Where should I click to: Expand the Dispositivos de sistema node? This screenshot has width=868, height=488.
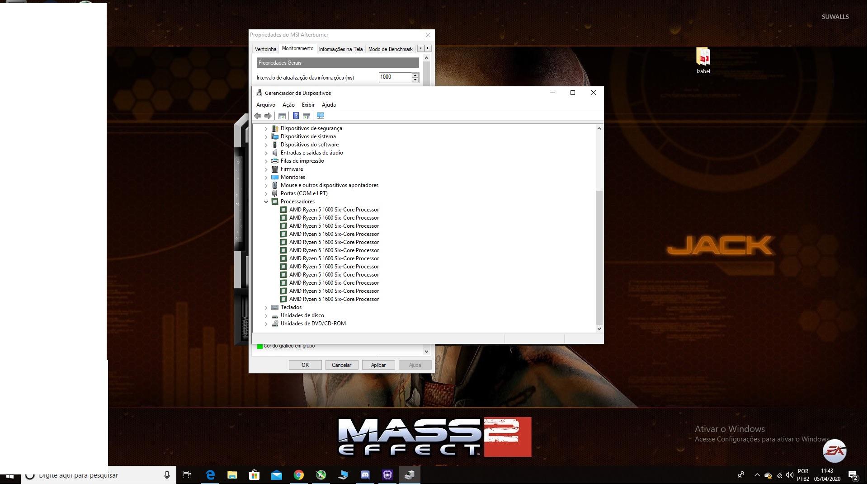pyautogui.click(x=266, y=136)
